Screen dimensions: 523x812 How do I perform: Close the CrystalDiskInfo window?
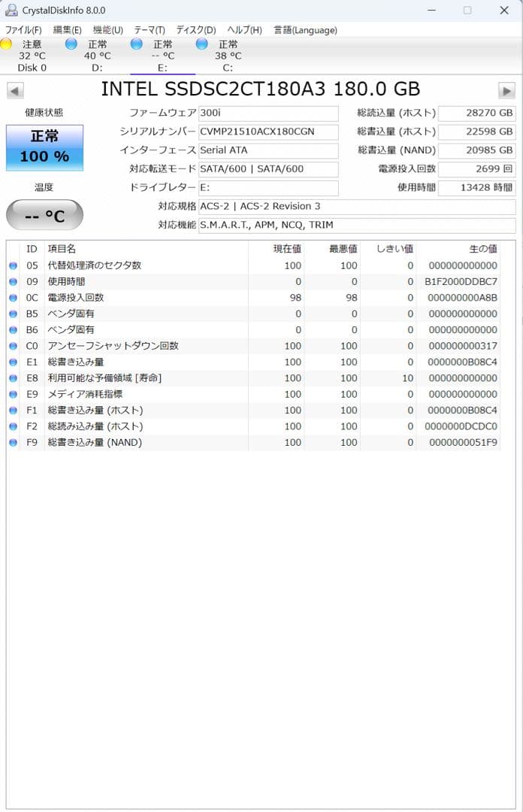click(504, 11)
